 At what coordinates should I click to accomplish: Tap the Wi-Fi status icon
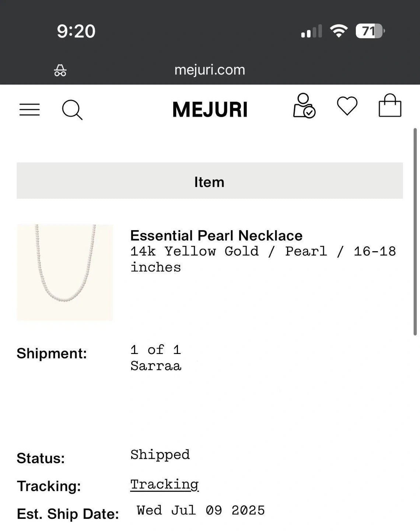click(339, 31)
